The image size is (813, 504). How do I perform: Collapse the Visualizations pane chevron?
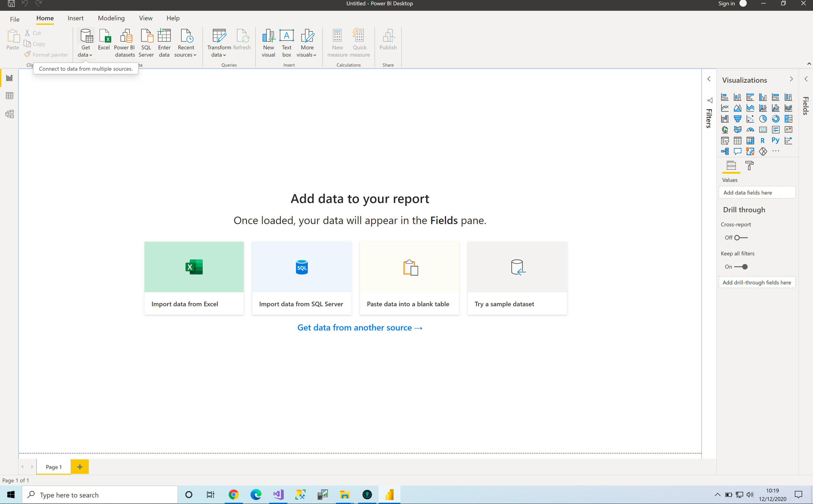tap(791, 79)
